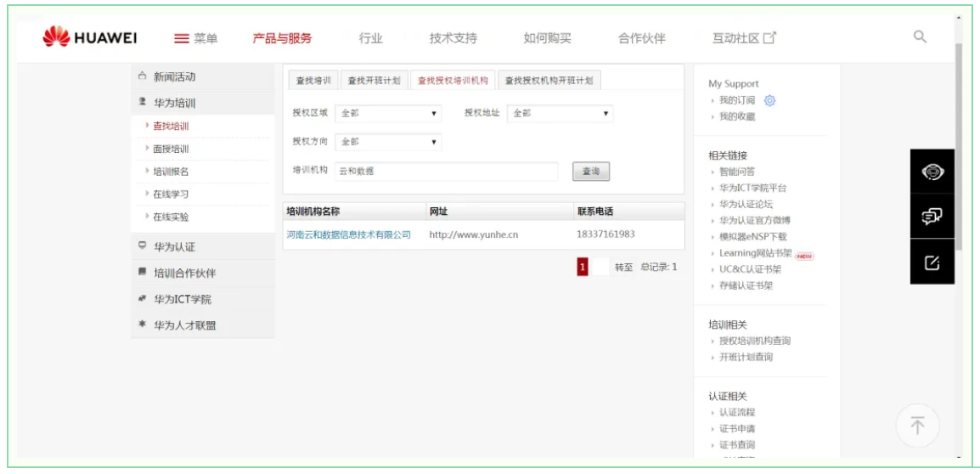This screenshot has height=474, width=980.
Task: Click the back-to-top arrow button
Action: point(917,426)
